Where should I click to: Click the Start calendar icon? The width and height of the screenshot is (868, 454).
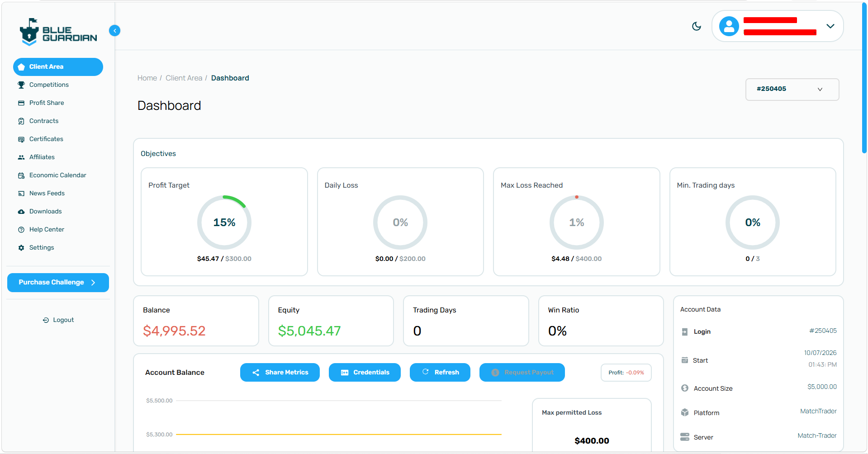click(x=685, y=360)
